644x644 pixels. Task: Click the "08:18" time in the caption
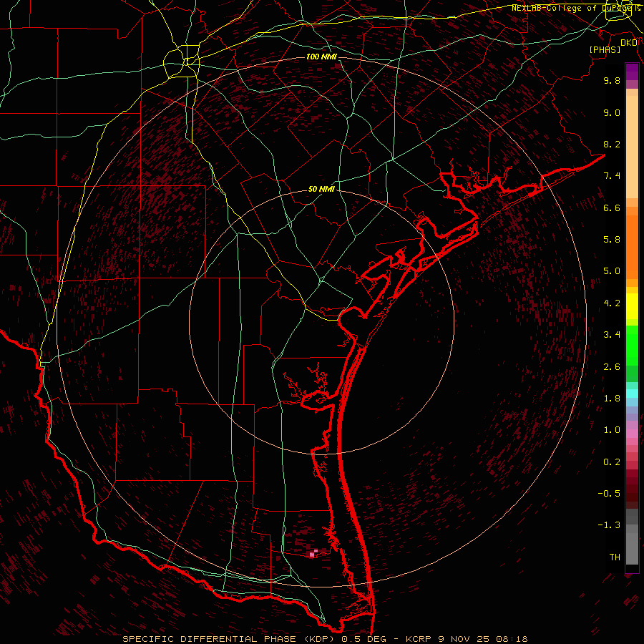coord(512,639)
